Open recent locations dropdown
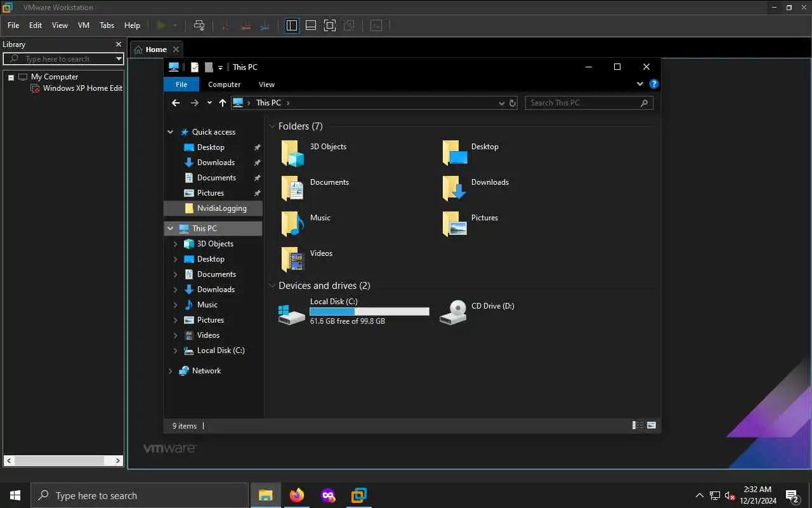The height and width of the screenshot is (508, 812). coord(209,103)
